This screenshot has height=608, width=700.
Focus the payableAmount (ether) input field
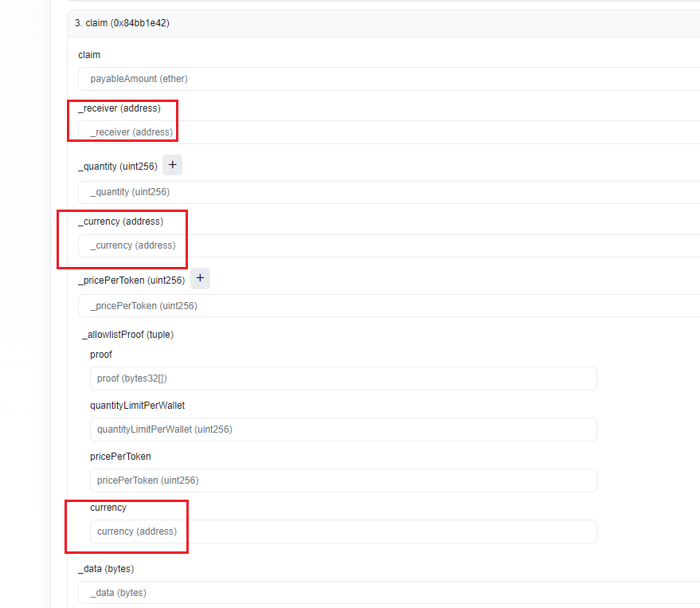pos(390,79)
